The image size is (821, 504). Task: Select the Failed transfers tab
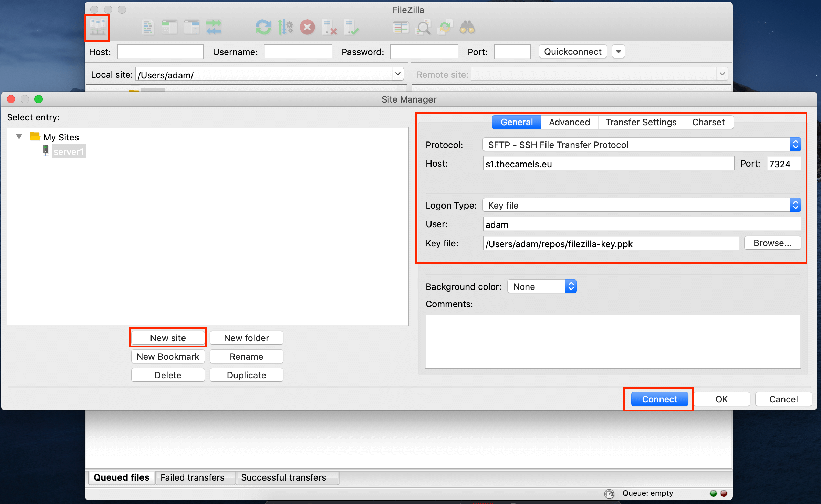195,477
